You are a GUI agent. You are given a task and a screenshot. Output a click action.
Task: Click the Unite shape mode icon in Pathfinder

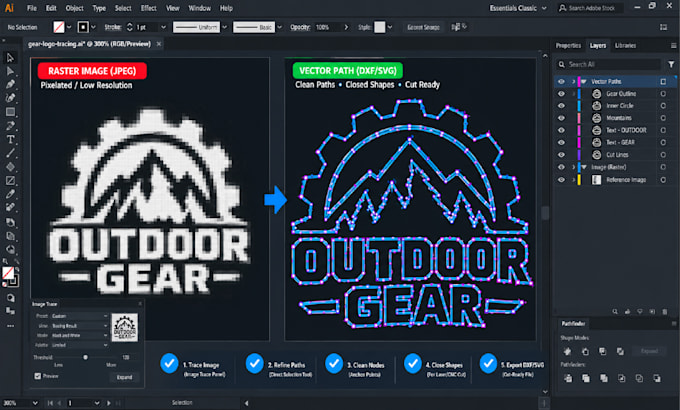(x=567, y=351)
